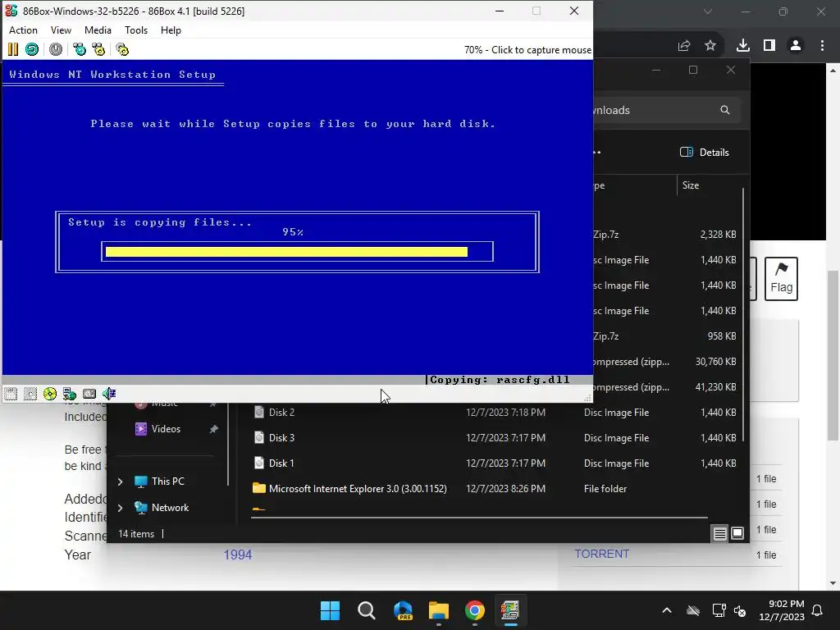Open the Chrome profile icon
Viewport: 840px width, 630px height.
point(796,46)
